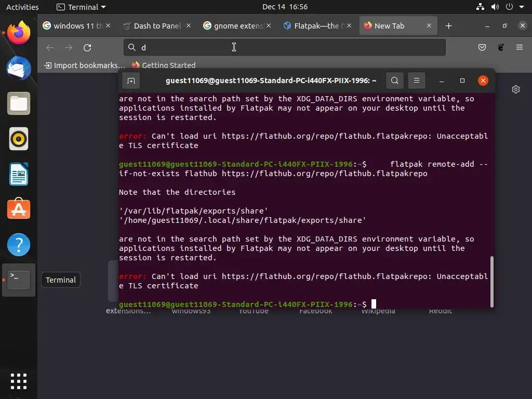Click the Firefox address bar
Screen dimensions: 532x399
(x=284, y=47)
